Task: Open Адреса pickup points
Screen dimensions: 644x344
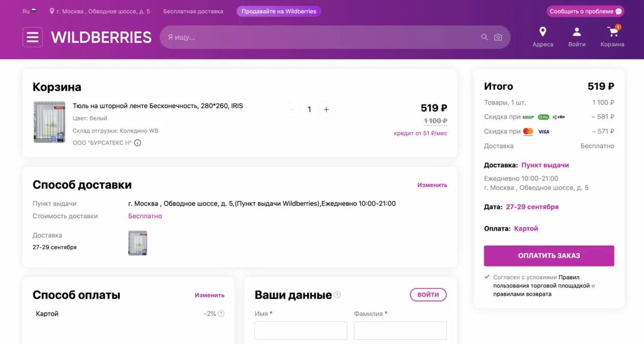Action: tap(543, 37)
